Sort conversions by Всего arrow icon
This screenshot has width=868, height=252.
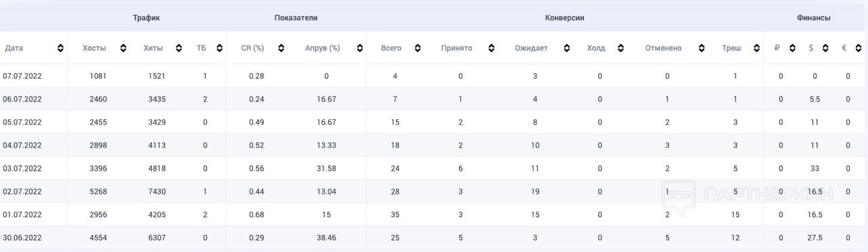[418, 48]
